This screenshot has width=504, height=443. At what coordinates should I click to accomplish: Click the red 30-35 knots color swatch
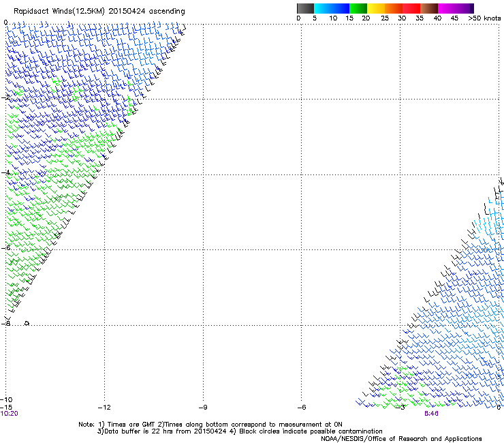(411, 8)
